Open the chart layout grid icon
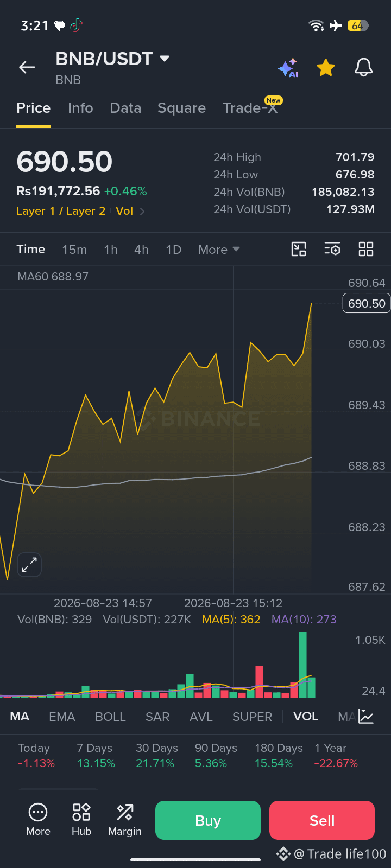 [x=366, y=249]
